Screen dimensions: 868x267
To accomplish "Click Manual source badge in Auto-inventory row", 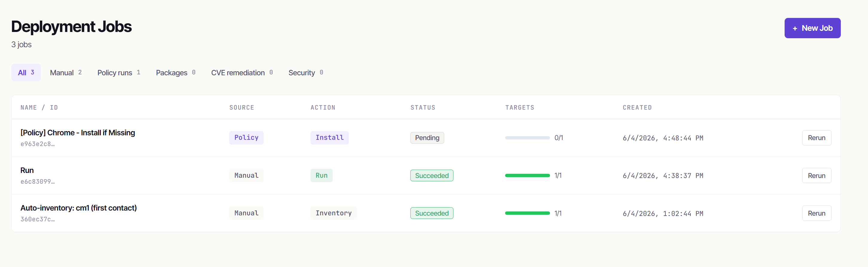I will coord(246,213).
